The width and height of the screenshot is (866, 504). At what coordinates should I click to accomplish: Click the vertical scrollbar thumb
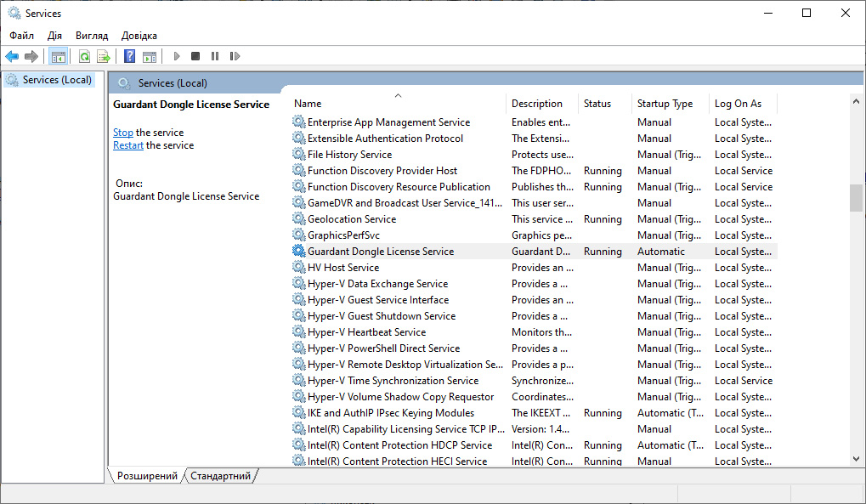point(856,198)
